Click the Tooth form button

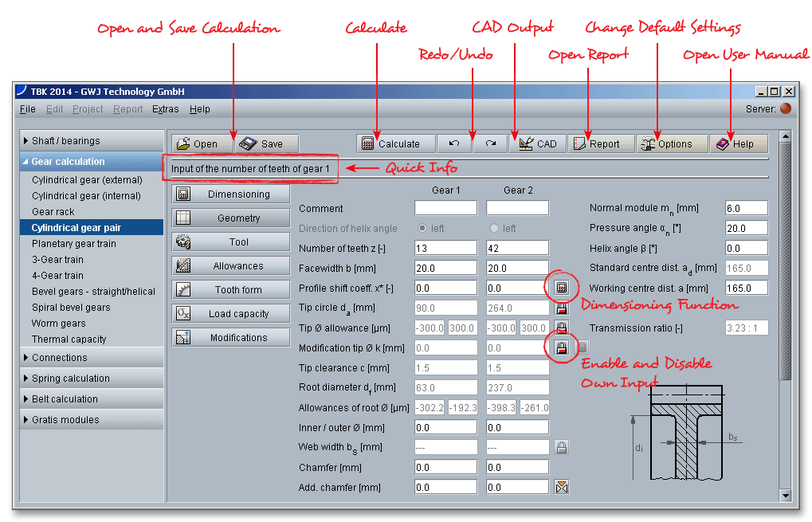231,290
